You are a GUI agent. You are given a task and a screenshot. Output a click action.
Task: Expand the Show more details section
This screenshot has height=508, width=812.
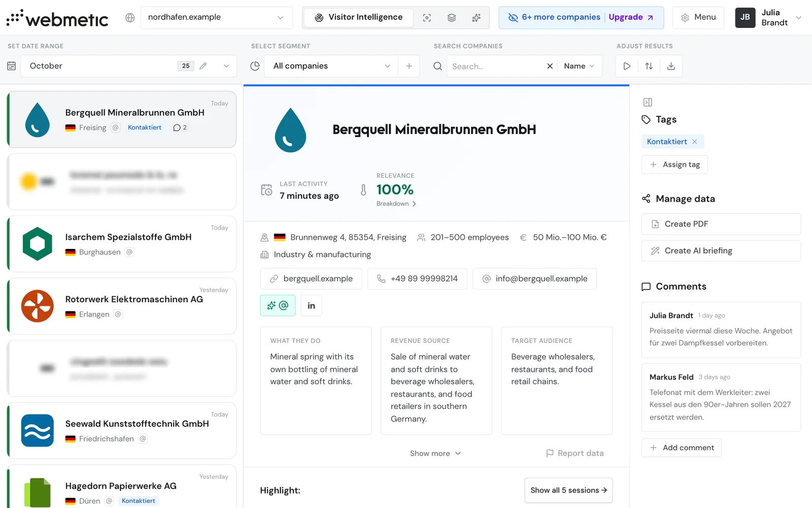(x=435, y=453)
